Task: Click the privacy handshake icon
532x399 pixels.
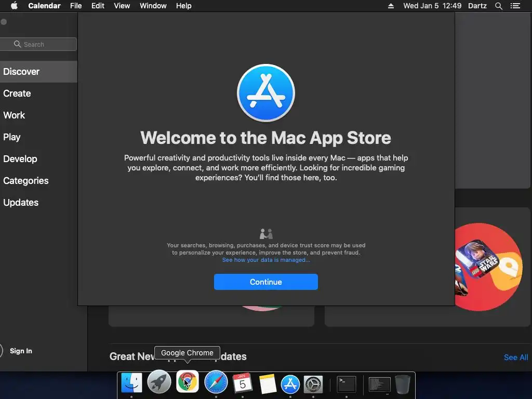Action: point(266,234)
